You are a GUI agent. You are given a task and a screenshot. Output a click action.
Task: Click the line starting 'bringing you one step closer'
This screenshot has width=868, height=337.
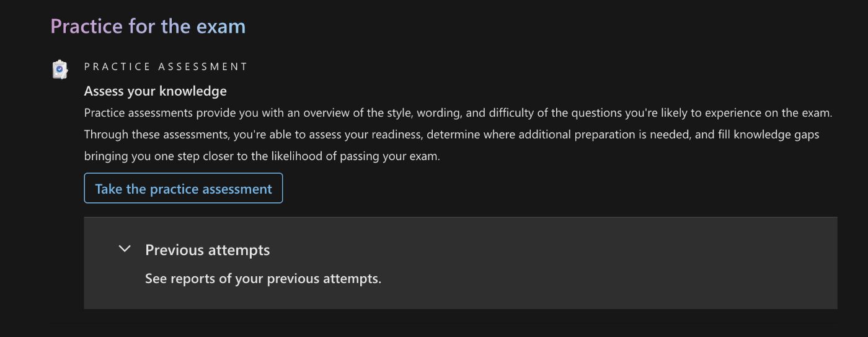tap(262, 156)
